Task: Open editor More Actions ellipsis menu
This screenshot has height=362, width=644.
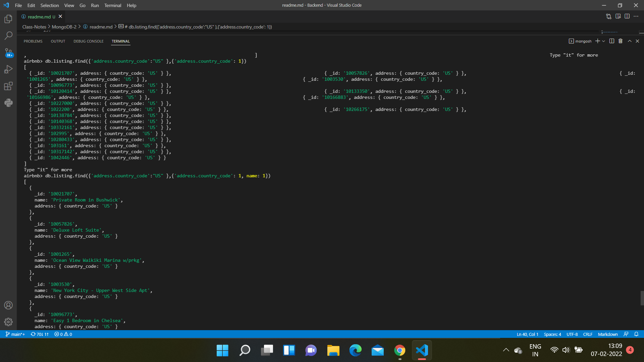Action: point(636,16)
